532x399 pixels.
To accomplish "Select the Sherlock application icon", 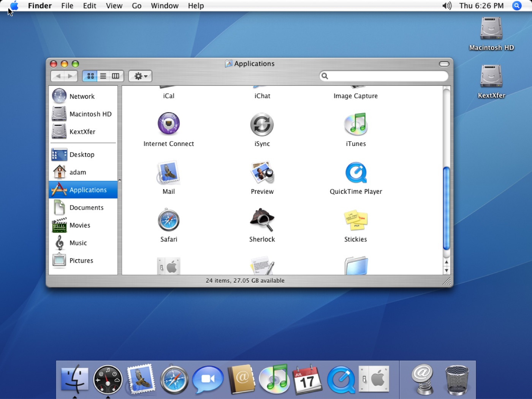I will (x=262, y=220).
